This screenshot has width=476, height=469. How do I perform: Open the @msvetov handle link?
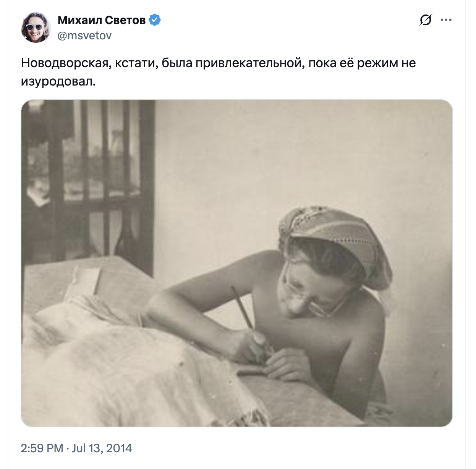[x=84, y=36]
